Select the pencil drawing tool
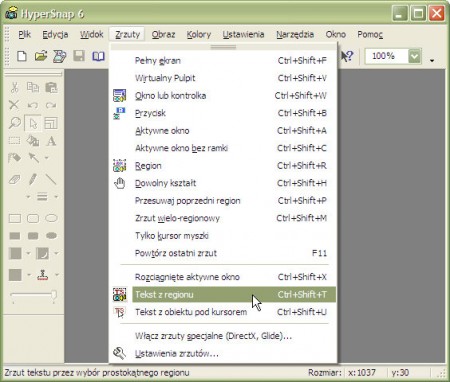The height and width of the screenshot is (382, 450). coord(33,179)
